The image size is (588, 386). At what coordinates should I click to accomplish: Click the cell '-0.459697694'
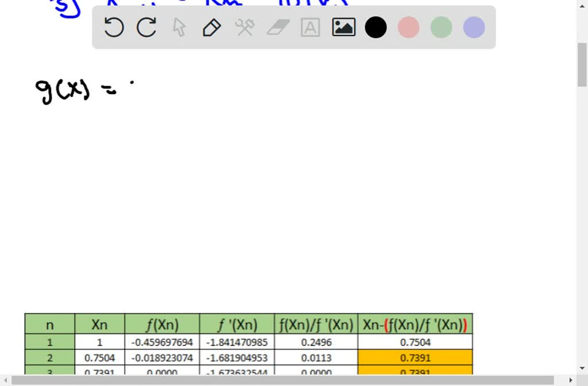[x=162, y=342]
